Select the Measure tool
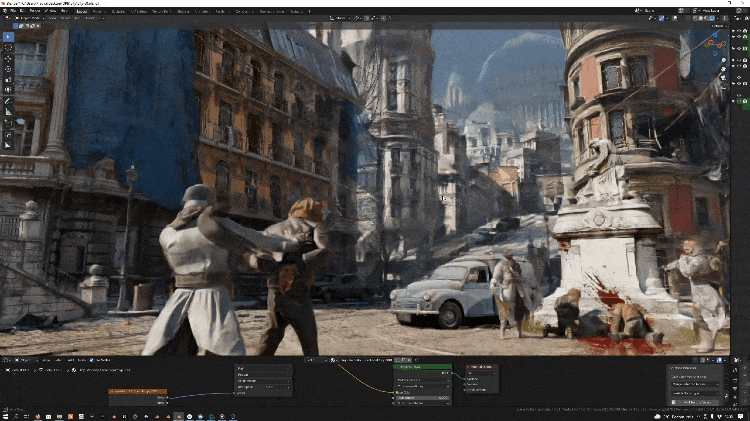This screenshot has width=750, height=421. tap(8, 111)
